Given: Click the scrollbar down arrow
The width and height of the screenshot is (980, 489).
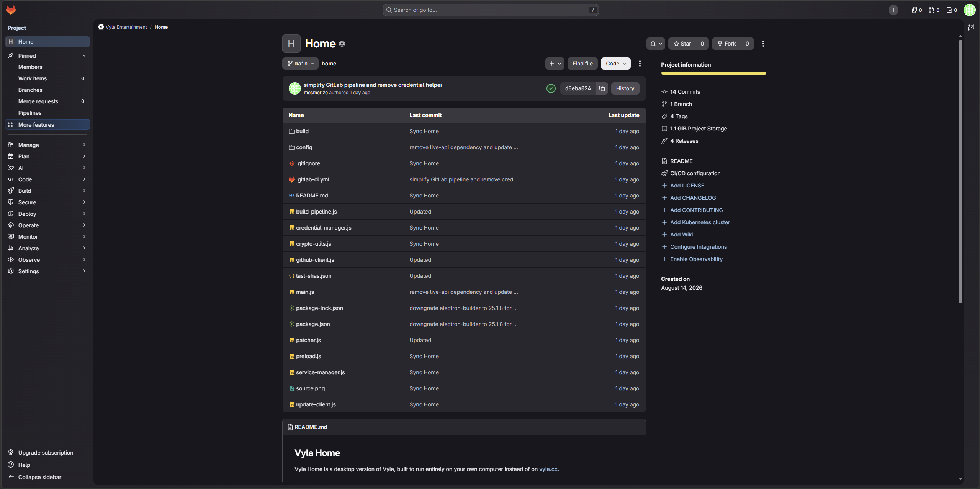Looking at the screenshot, I should coord(960,479).
